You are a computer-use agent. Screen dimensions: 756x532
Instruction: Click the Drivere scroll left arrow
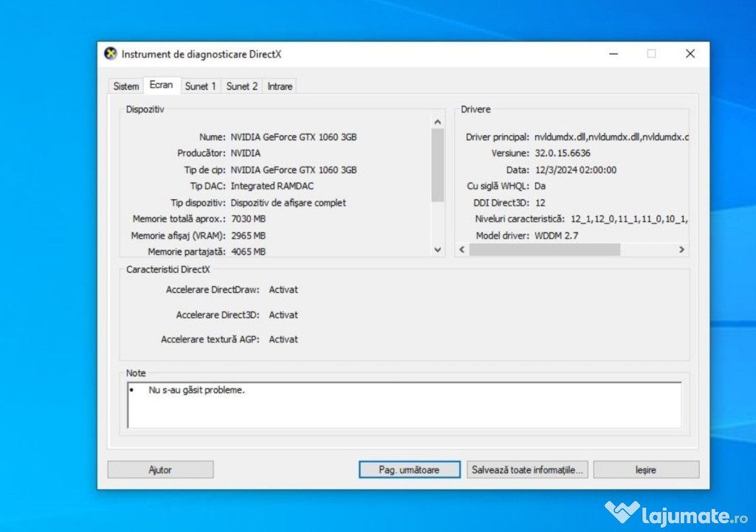tap(462, 249)
